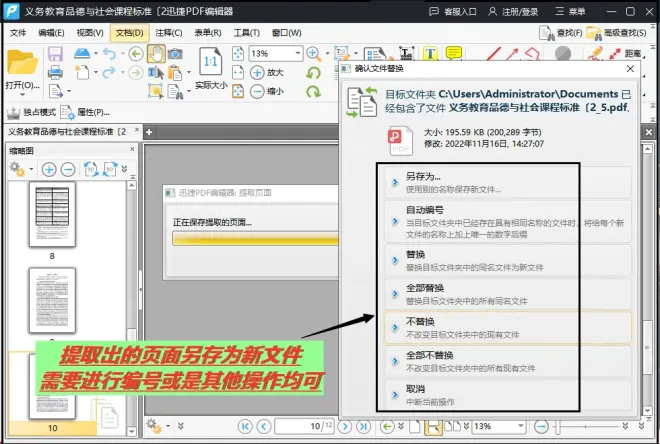The height and width of the screenshot is (444, 660).
Task: Choose 替换 to replace the file
Action: (508, 260)
